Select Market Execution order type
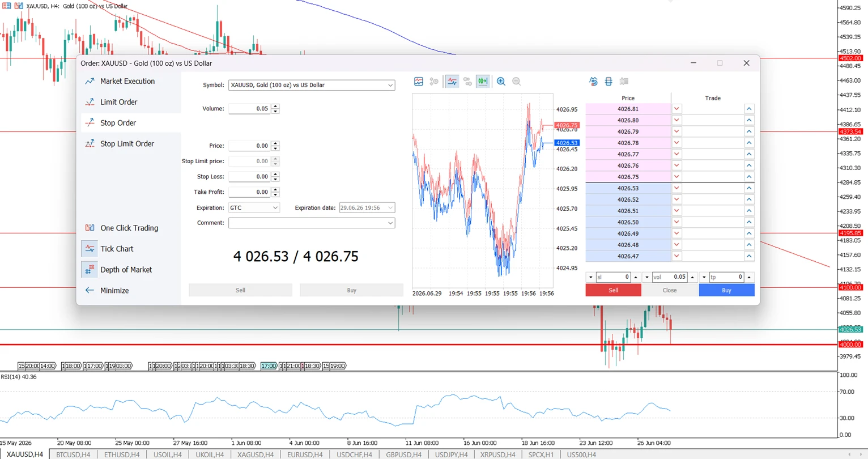This screenshot has height=459, width=868. point(127,81)
